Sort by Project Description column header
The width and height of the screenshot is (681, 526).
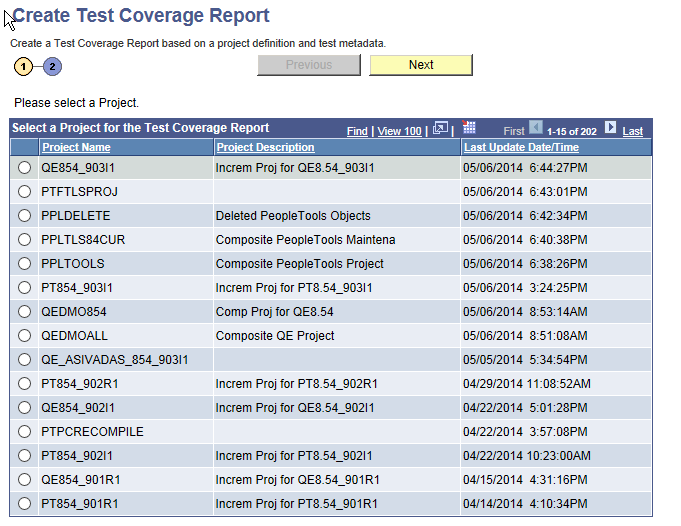point(265,147)
